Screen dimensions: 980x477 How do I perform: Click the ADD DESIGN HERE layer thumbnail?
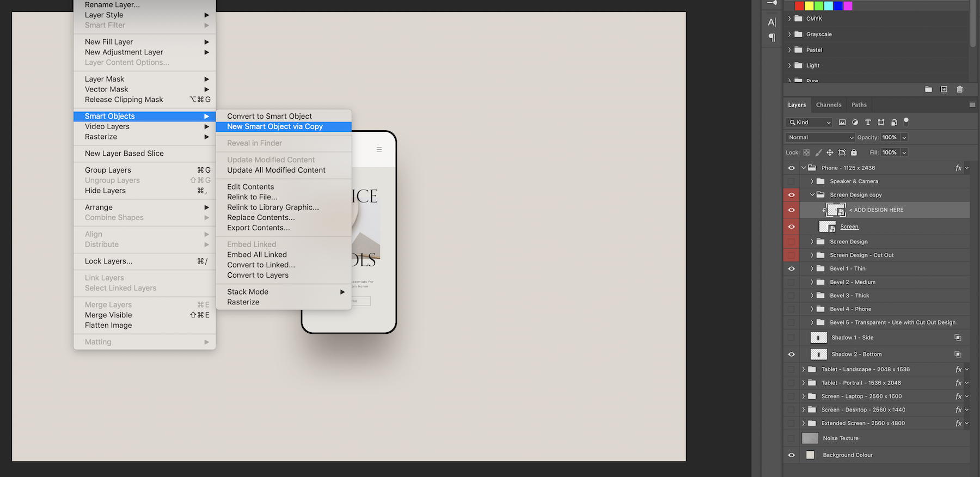point(836,210)
